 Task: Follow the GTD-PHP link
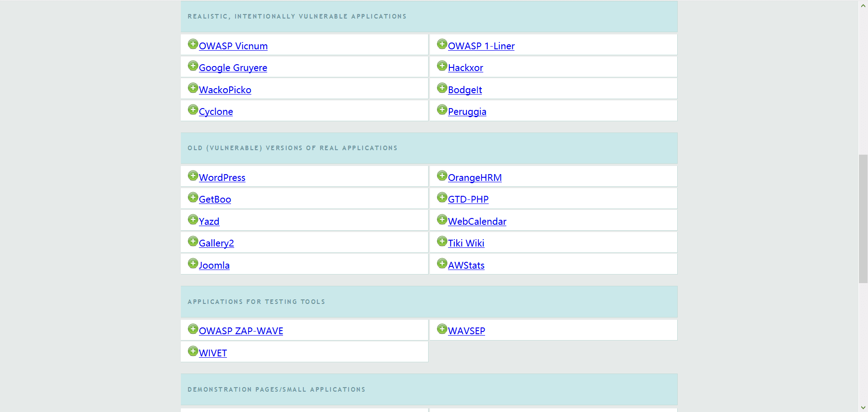click(468, 199)
